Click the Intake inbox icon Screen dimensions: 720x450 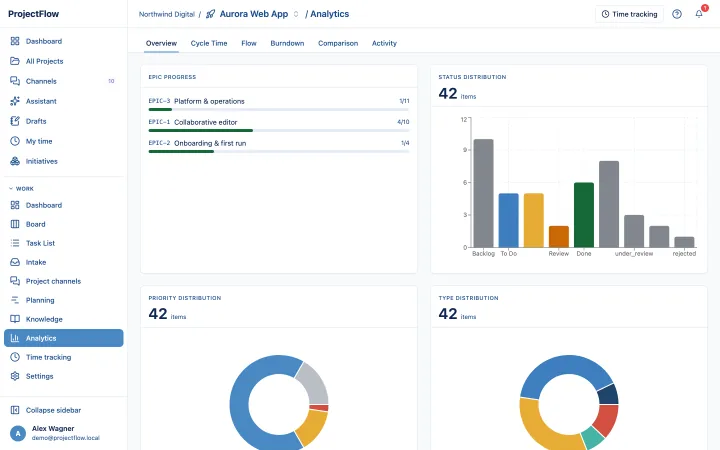coord(15,262)
